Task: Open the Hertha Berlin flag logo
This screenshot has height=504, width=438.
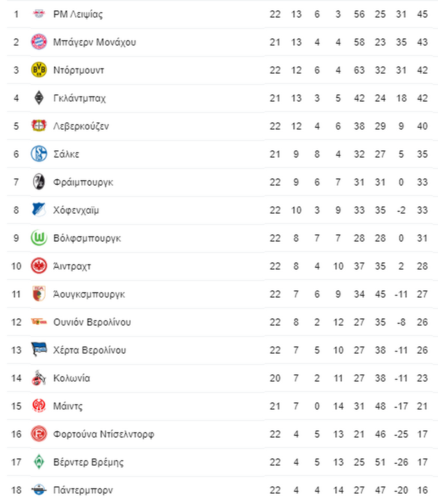Action: pos(39,350)
